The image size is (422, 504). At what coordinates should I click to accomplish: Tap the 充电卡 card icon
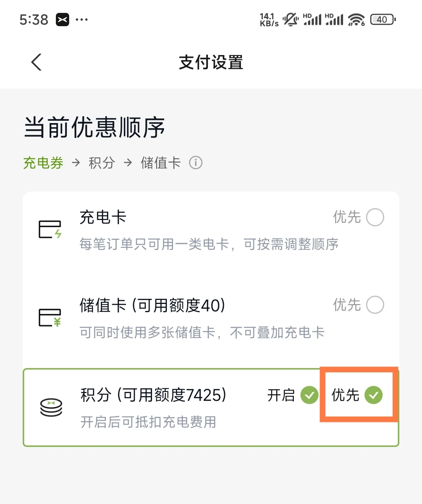tap(50, 230)
